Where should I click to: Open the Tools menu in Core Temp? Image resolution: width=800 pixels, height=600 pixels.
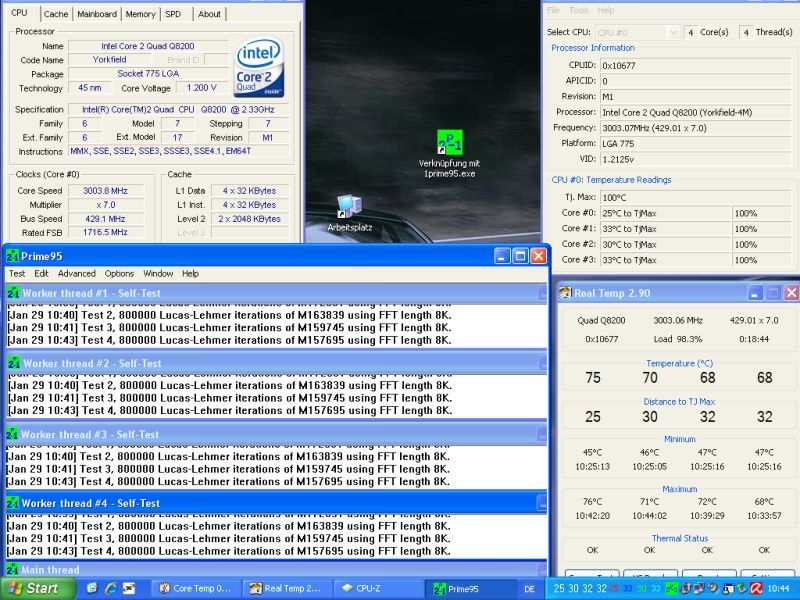(578, 10)
